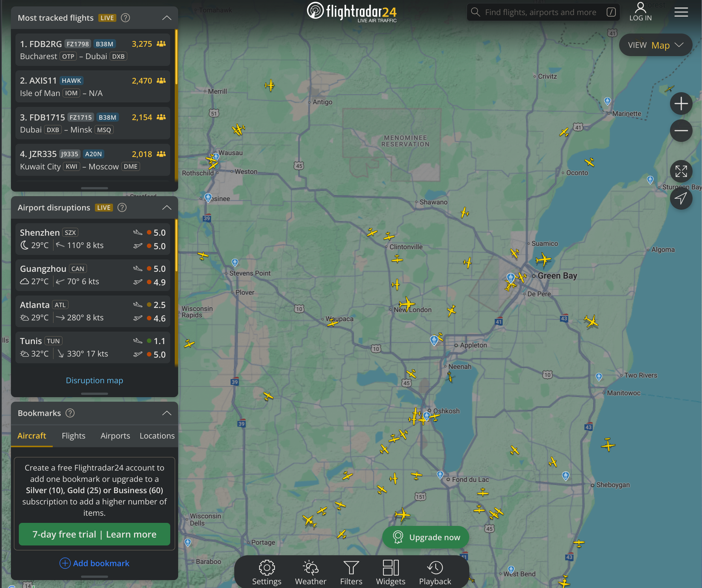Open help for Most tracked flights
Image resolution: width=702 pixels, height=588 pixels.
(125, 18)
